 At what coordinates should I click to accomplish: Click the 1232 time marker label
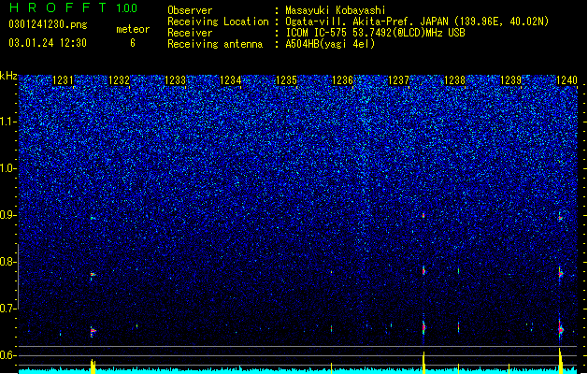pyautogui.click(x=119, y=80)
